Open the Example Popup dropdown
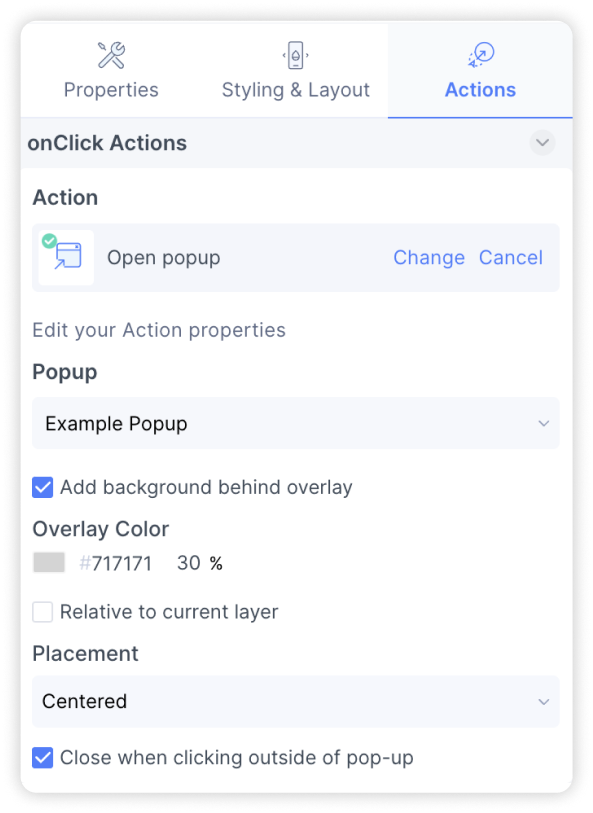The image size is (593, 813). click(x=295, y=423)
